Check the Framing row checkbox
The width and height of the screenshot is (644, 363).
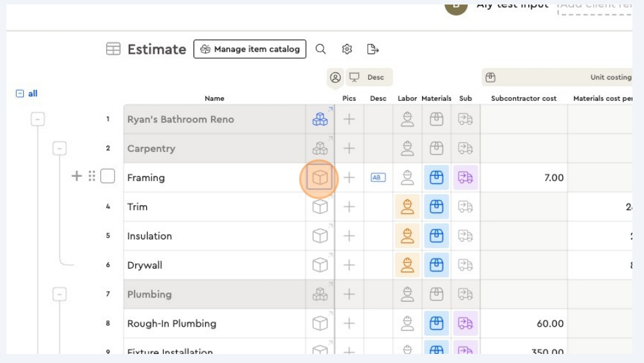pyautogui.click(x=107, y=176)
